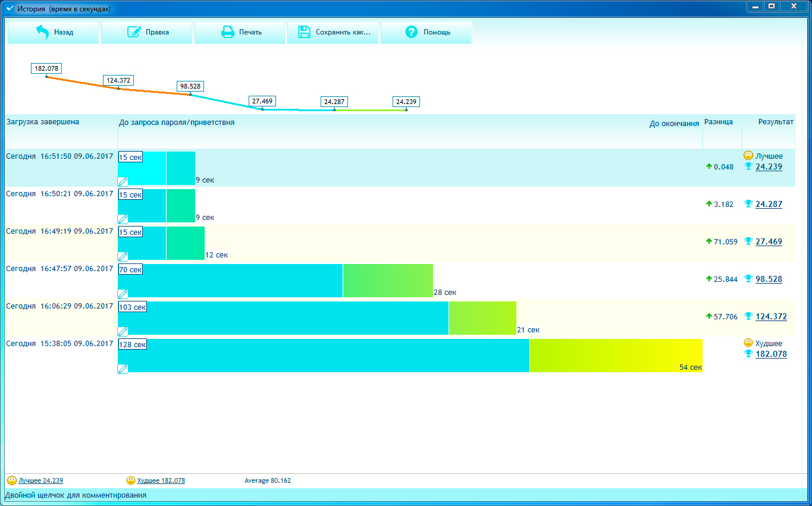Print the history via Печать
The width and height of the screenshot is (812, 506).
tap(240, 32)
